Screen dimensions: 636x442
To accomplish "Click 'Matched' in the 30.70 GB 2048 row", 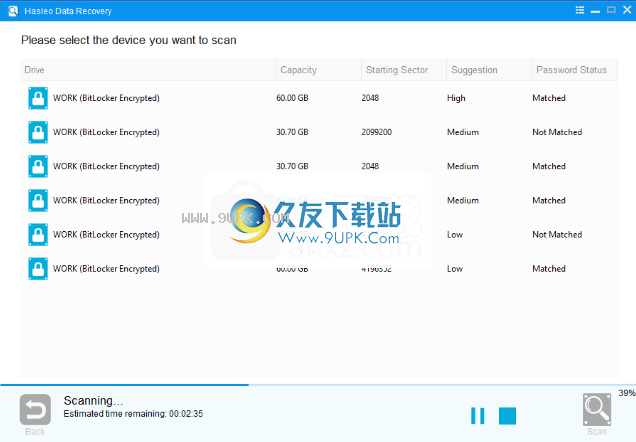I will [x=549, y=166].
